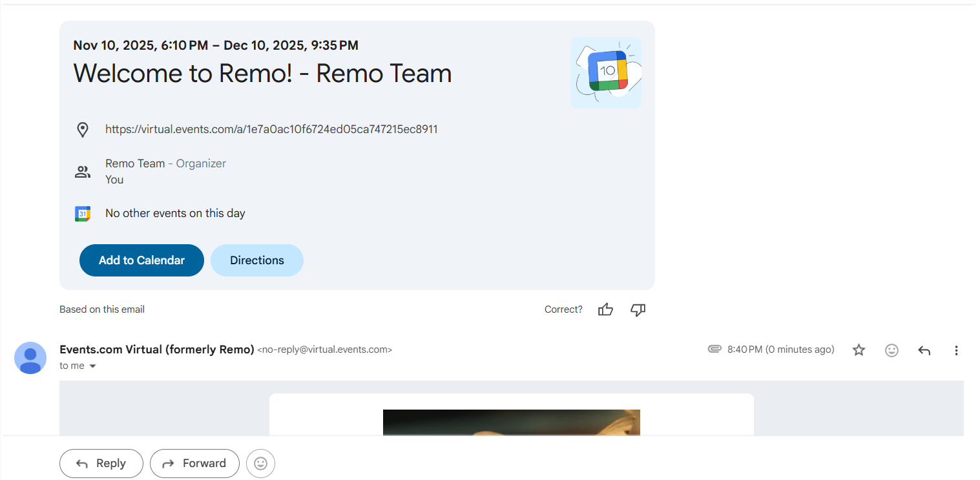Click the Directions button
This screenshot has height=480, width=980.
coord(256,260)
